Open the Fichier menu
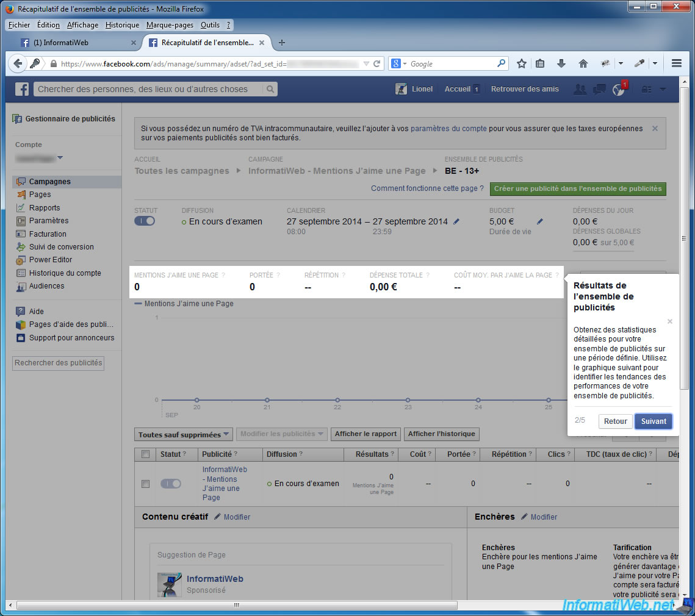This screenshot has width=695, height=616. [x=19, y=25]
